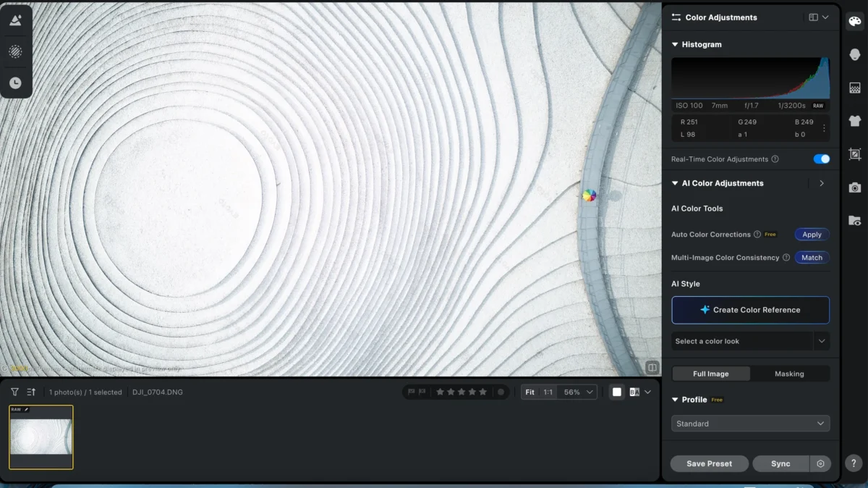Switch to the Masking tab

pyautogui.click(x=790, y=374)
